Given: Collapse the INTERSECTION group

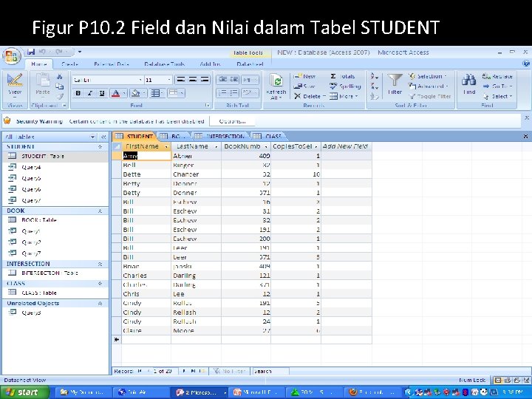Looking at the screenshot, I should click(100, 264).
